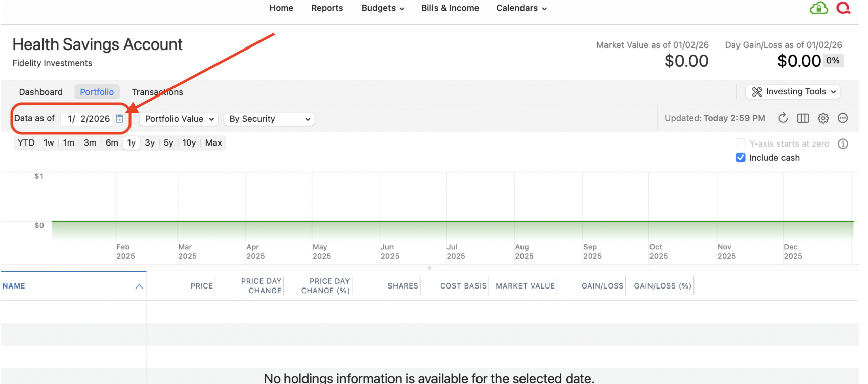
Task: Refresh the portfolio data
Action: (x=783, y=118)
